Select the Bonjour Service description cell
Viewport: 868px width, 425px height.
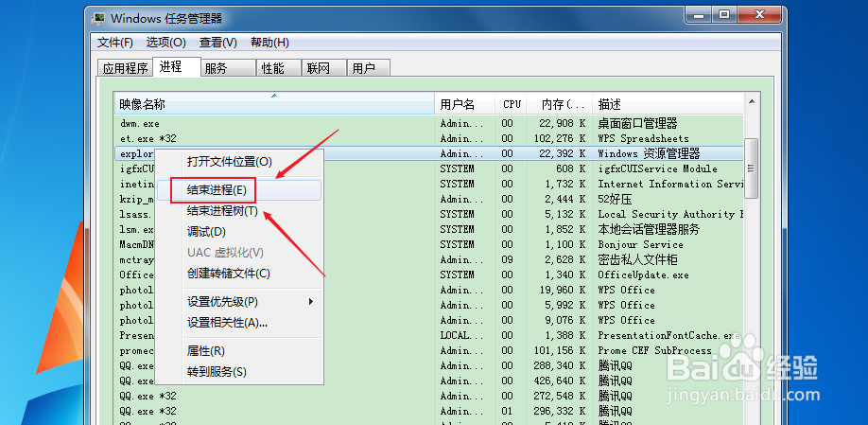tap(640, 244)
